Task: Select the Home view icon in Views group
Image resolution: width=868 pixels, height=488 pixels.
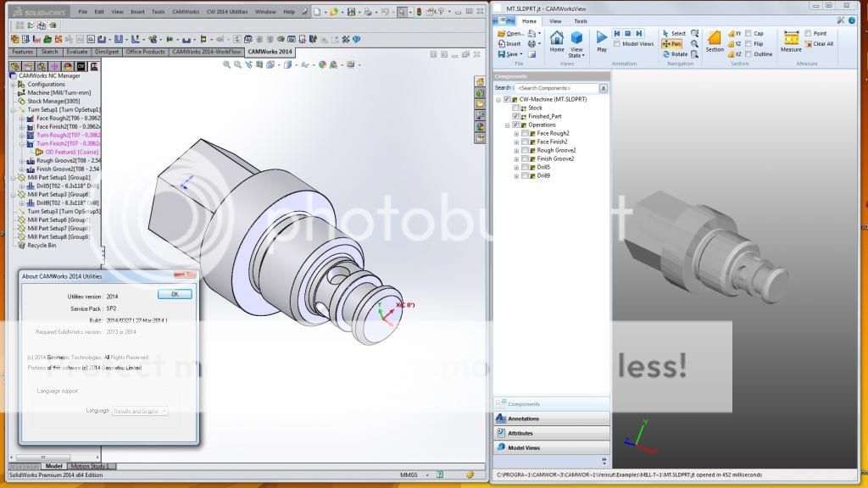Action: pos(556,39)
